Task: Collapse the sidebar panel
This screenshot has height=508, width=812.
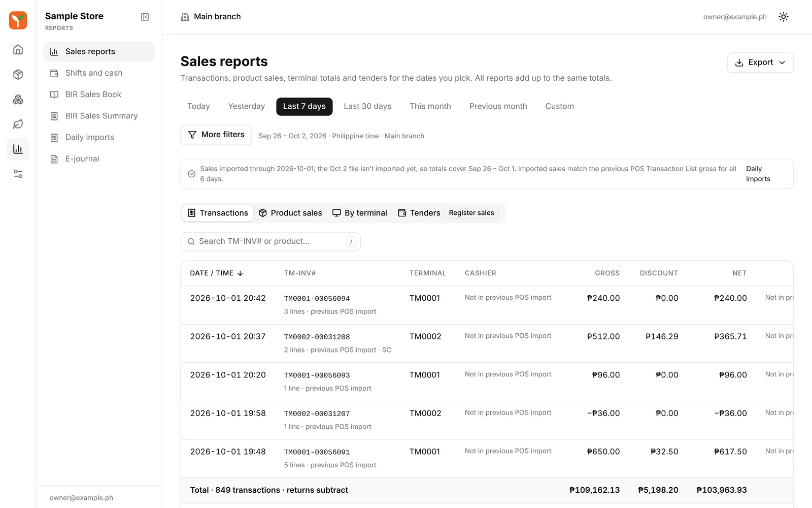Action: point(145,17)
